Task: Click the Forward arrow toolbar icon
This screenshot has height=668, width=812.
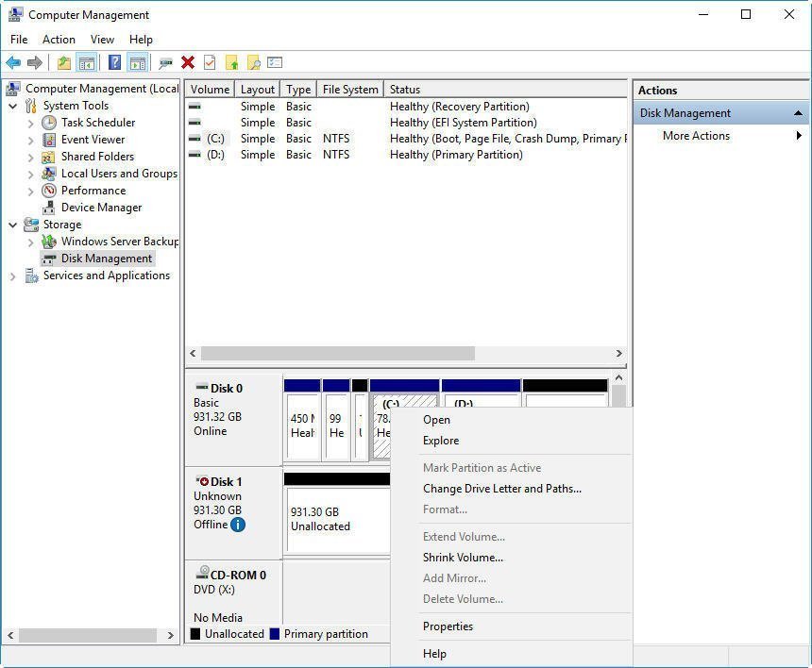Action: pyautogui.click(x=35, y=63)
